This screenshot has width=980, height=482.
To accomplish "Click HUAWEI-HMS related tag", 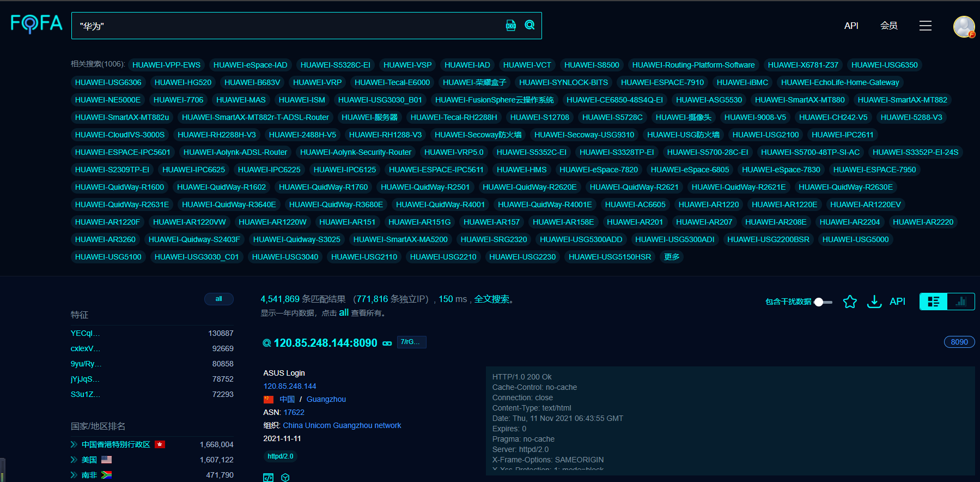I will pos(521,170).
